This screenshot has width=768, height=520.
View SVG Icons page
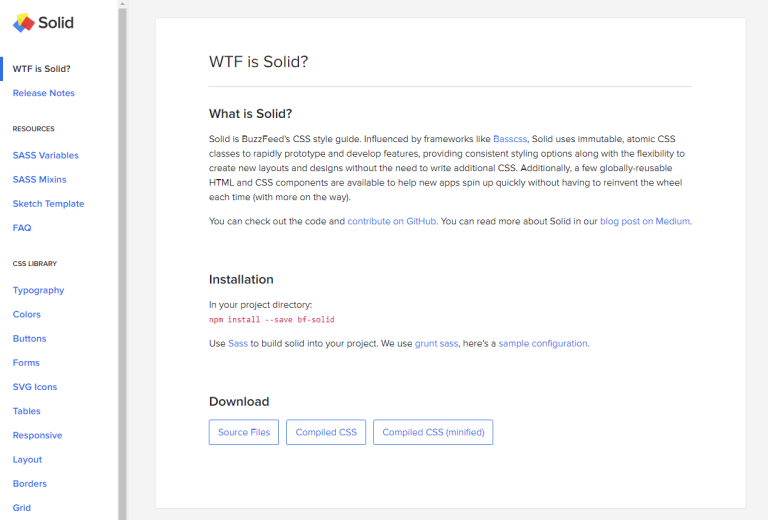[x=35, y=387]
